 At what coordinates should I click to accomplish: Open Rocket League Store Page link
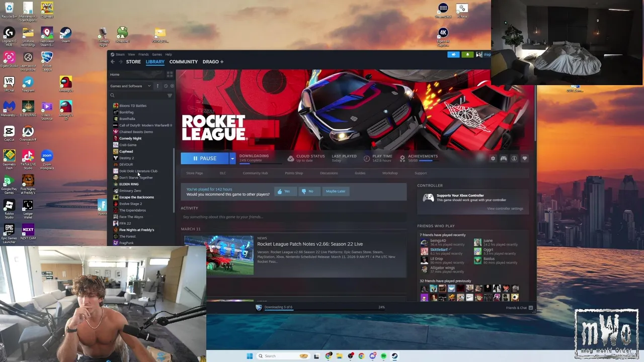click(195, 173)
